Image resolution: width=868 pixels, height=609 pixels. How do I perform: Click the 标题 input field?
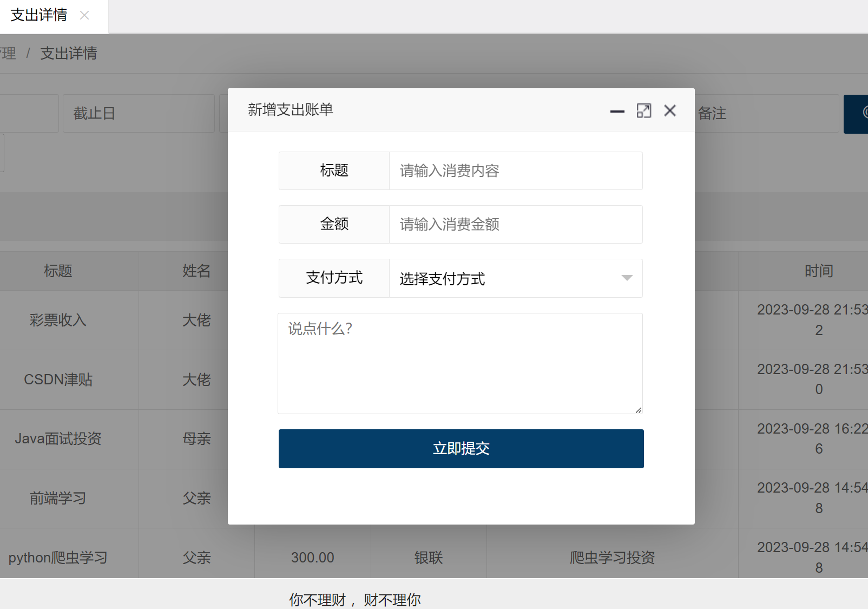click(x=515, y=171)
